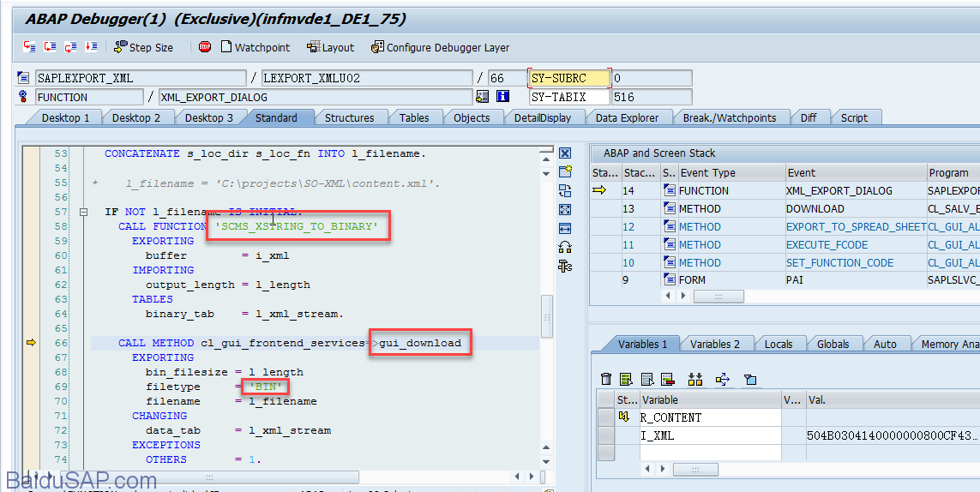Open Configure Debugger Layer

point(440,47)
